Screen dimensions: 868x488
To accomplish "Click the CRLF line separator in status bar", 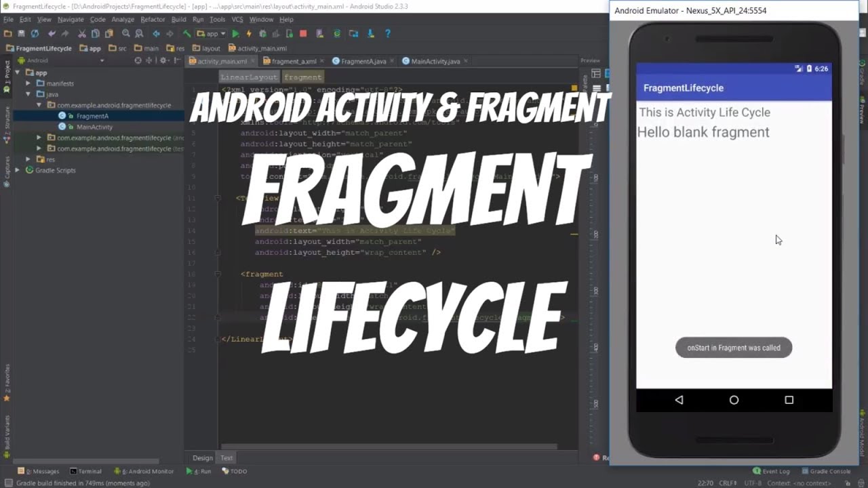I will (728, 483).
